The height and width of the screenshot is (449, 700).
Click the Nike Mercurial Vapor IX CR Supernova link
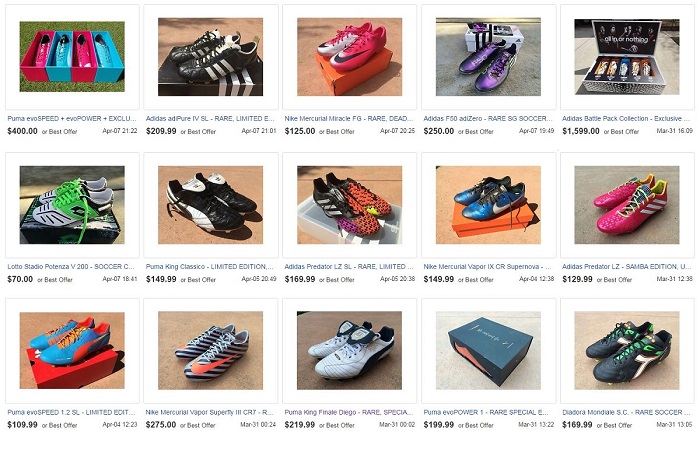point(488,266)
